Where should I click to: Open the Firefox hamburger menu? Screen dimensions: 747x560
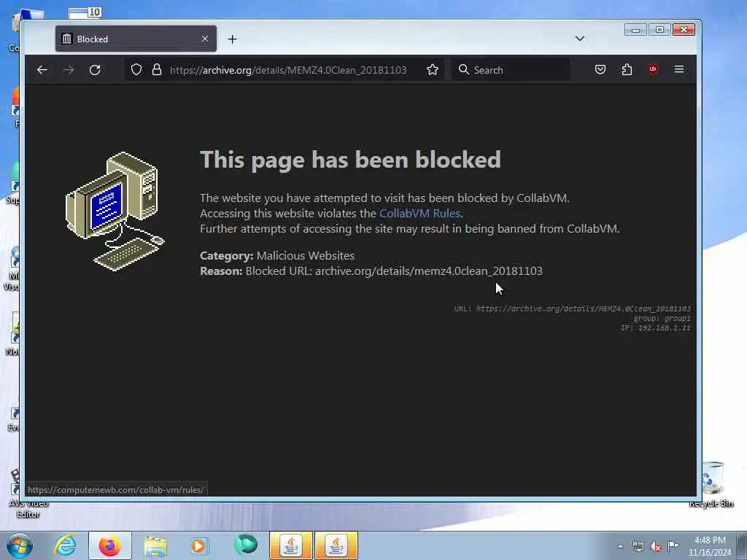(x=679, y=70)
